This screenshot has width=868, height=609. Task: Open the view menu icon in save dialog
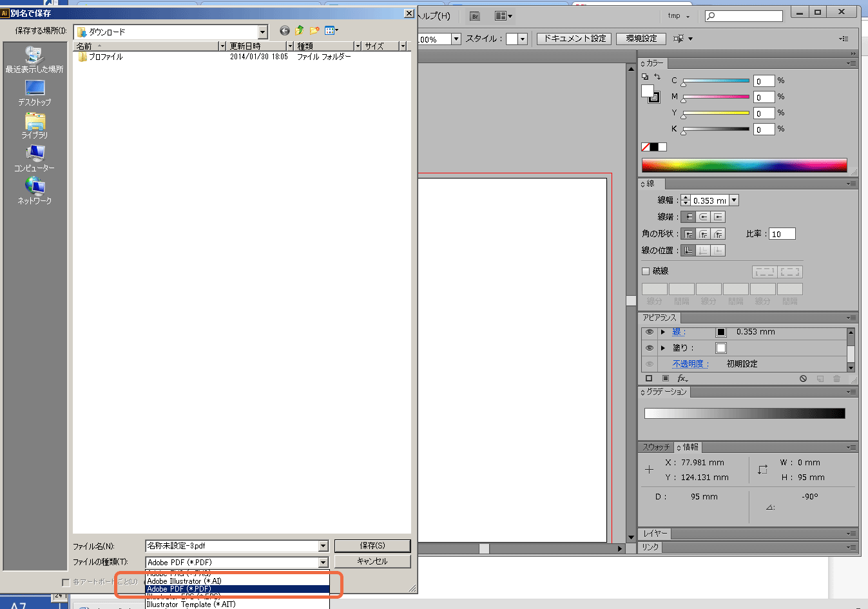point(331,30)
